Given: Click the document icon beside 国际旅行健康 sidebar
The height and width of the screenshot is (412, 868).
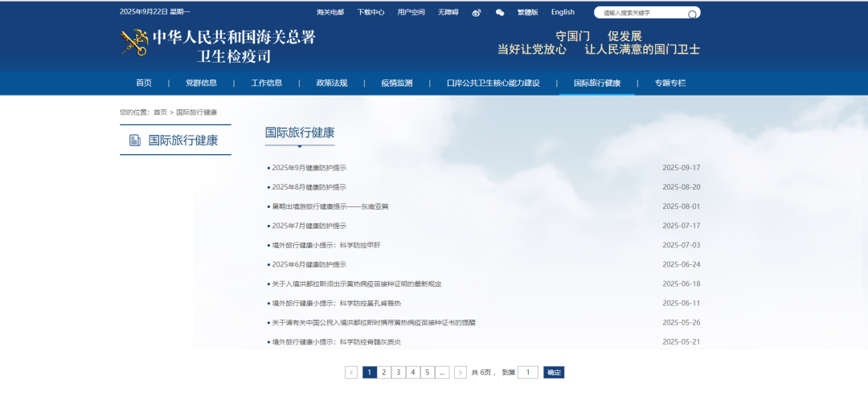Looking at the screenshot, I should coord(135,141).
